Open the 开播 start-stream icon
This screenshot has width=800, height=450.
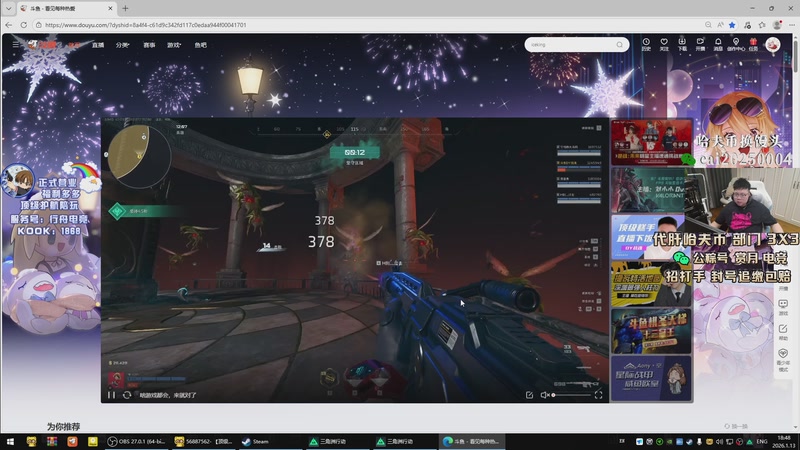point(700,44)
